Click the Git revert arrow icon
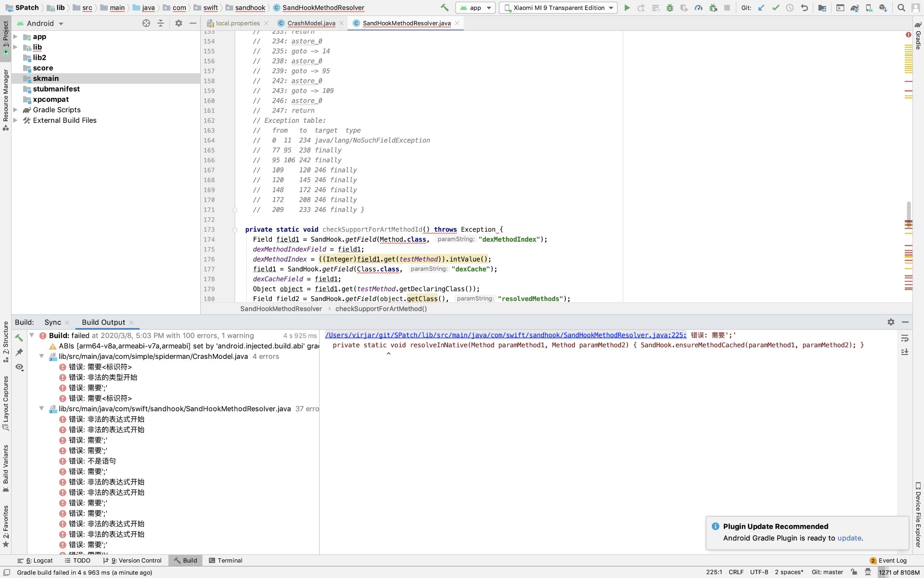The width and height of the screenshot is (924, 578). pyautogui.click(x=804, y=8)
